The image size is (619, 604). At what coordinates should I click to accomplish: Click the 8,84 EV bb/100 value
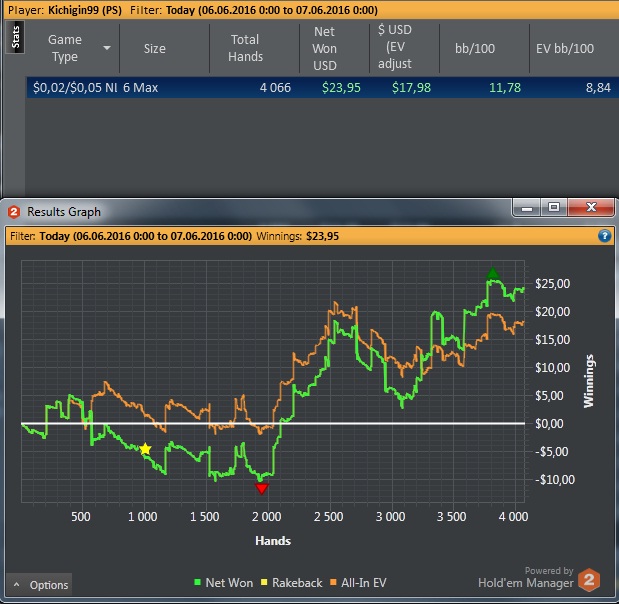coord(598,87)
